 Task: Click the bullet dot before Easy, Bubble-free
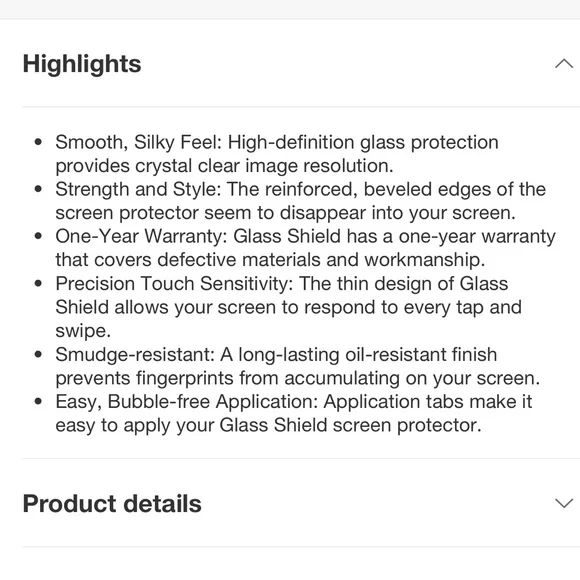point(38,401)
